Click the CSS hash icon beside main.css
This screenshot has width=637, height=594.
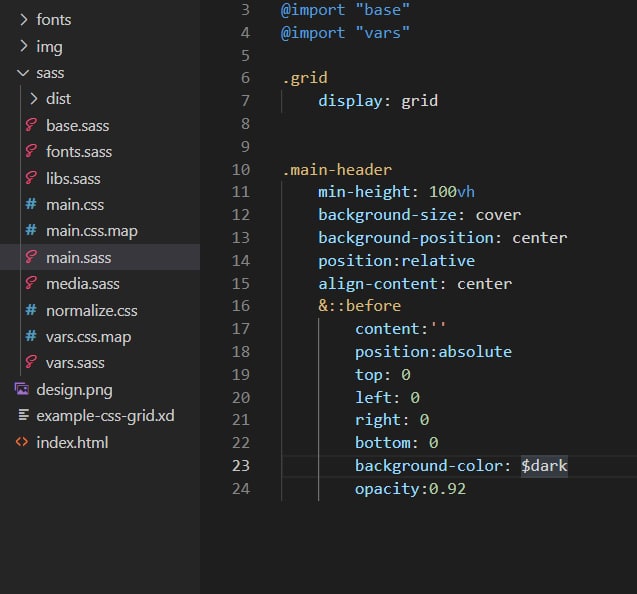click(x=31, y=204)
